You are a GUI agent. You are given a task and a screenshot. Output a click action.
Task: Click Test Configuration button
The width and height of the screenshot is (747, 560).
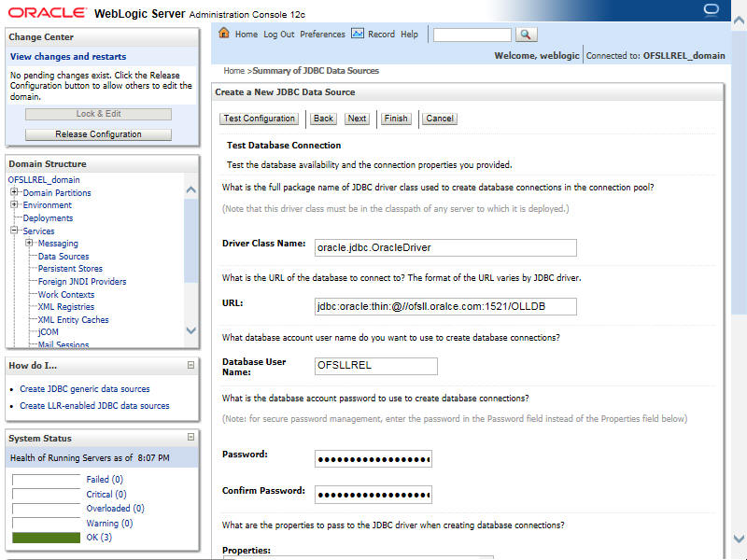tap(260, 119)
